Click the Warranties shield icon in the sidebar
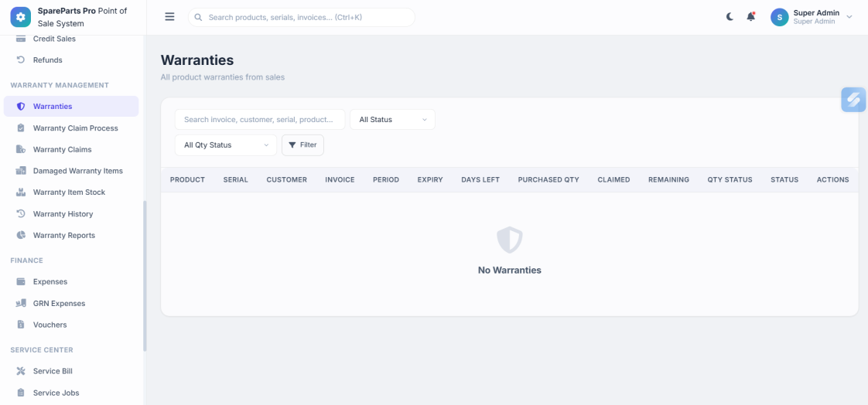Screen dimensions: 868x405 point(21,106)
